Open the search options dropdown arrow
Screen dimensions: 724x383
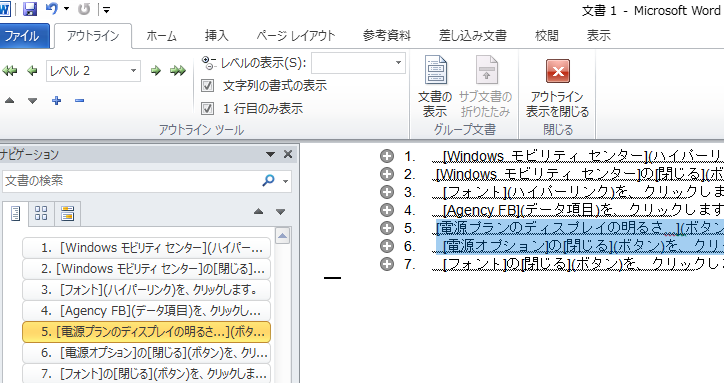coord(285,181)
